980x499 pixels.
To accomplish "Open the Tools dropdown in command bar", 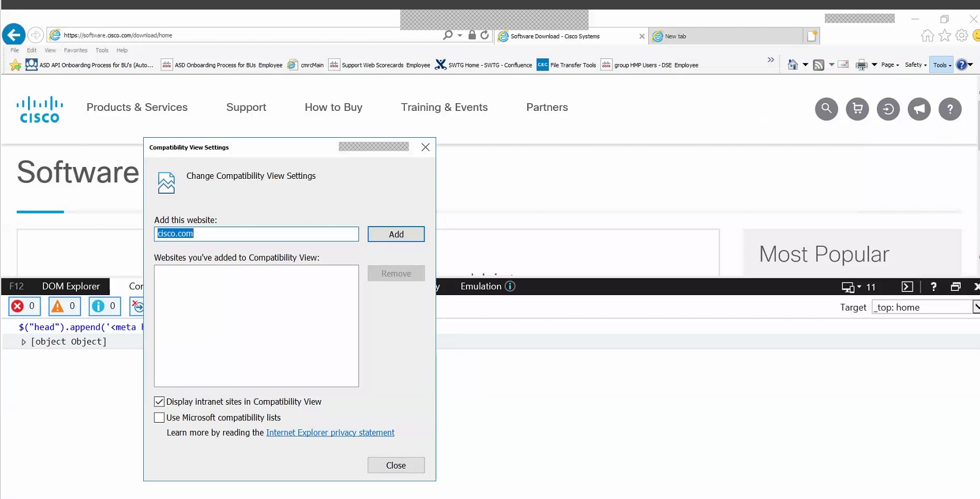I will tap(942, 65).
